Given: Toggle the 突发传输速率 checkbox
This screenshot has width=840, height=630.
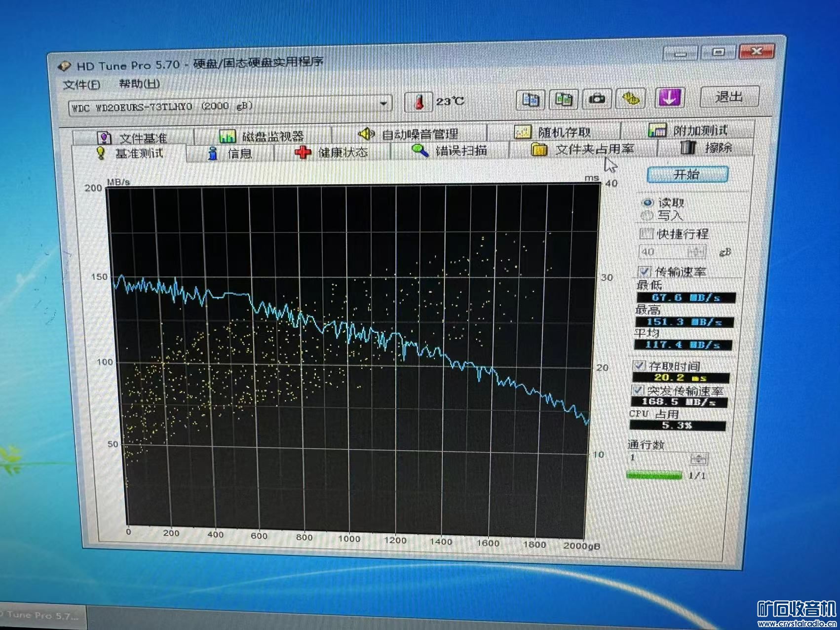Looking at the screenshot, I should pyautogui.click(x=638, y=391).
